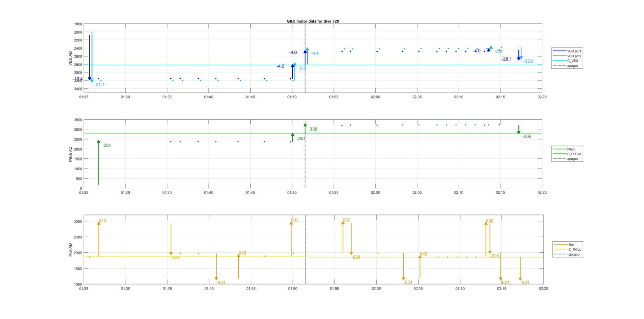This screenshot has width=644, height=319.
Task: Click the '-605' roll data label
Action: click(494, 256)
